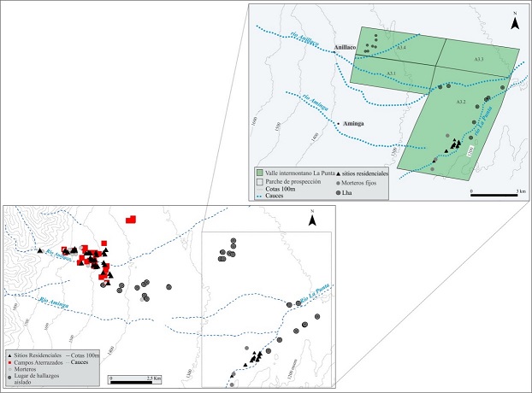
Task: Click the north arrow on lower map
Action: click(x=314, y=219)
